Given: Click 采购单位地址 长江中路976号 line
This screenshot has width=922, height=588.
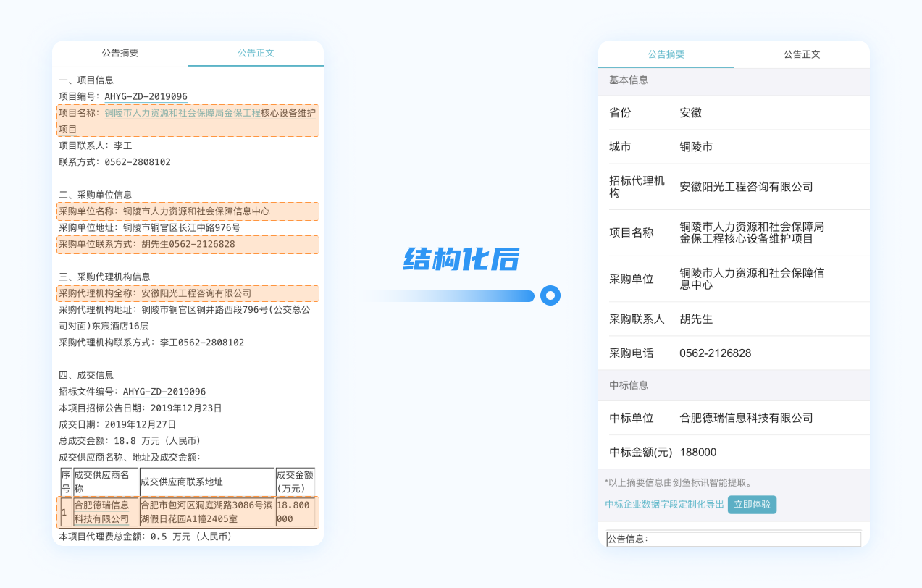Looking at the screenshot, I should click(149, 227).
